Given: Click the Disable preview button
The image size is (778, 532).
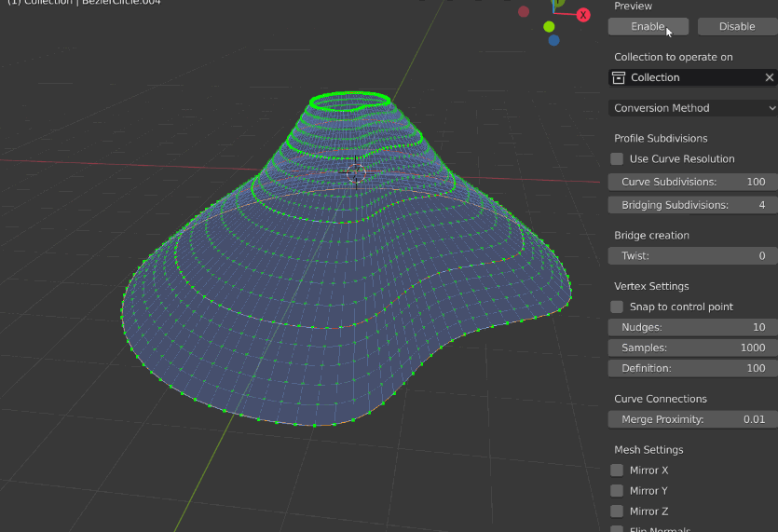Looking at the screenshot, I should (737, 26).
